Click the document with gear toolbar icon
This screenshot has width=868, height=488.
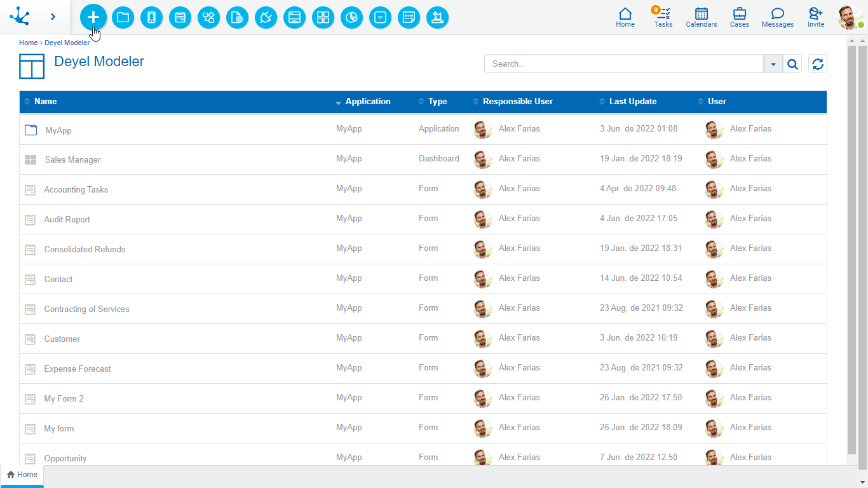[x=237, y=18]
